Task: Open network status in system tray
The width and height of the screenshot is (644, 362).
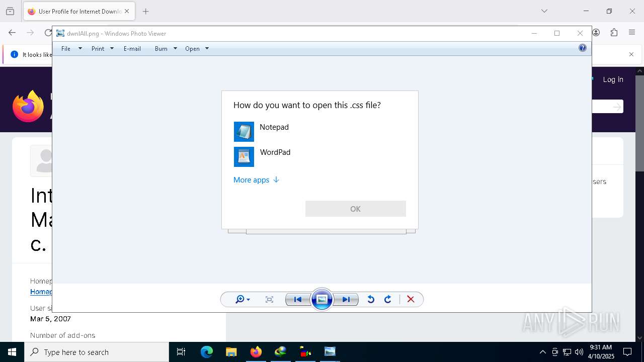Action: pos(567,352)
